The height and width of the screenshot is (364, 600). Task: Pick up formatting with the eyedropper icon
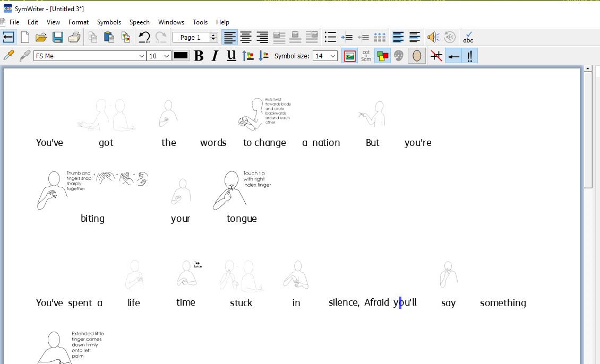click(8, 56)
